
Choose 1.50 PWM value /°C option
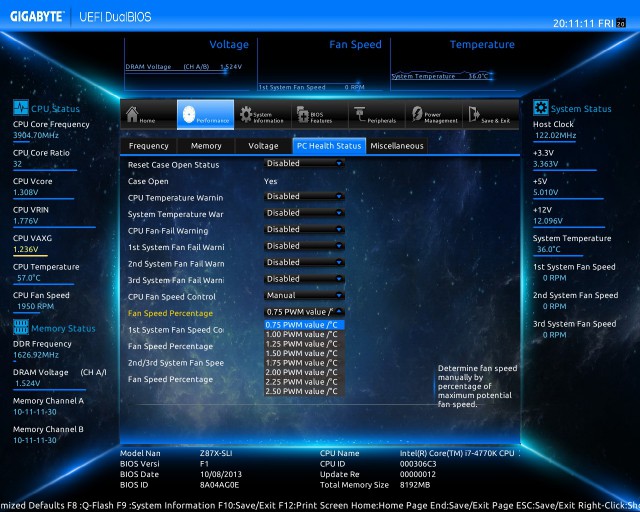304,354
